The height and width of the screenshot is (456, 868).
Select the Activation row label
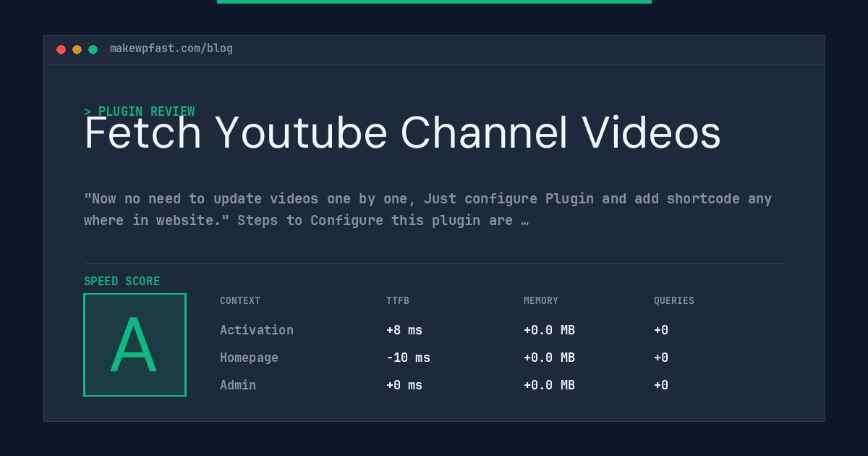[257, 330]
